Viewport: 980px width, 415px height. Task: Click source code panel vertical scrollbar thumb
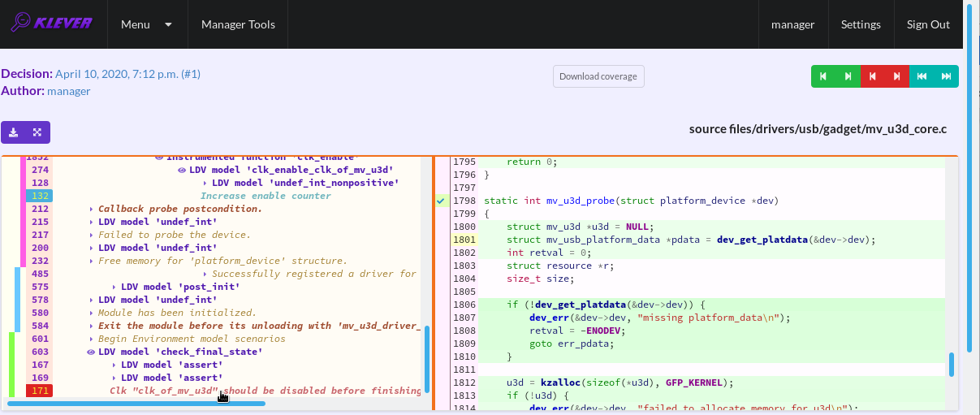952,365
